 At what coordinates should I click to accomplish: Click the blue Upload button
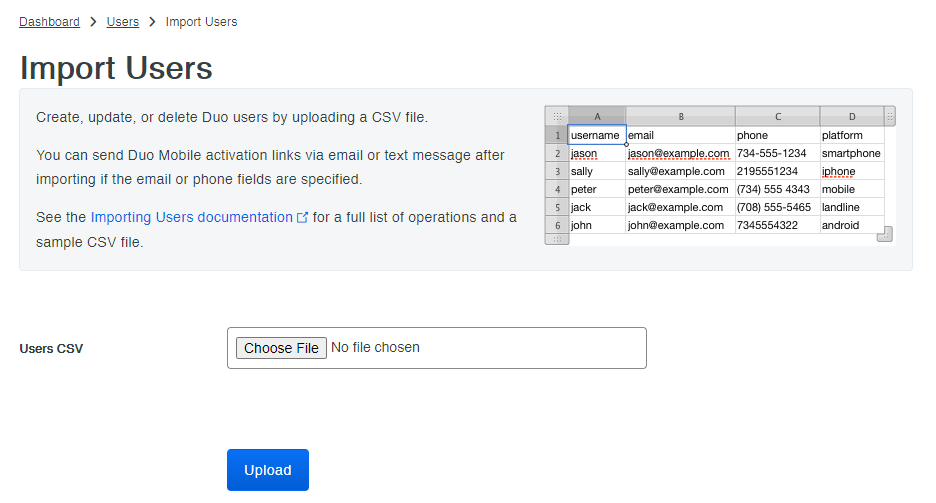tap(268, 470)
